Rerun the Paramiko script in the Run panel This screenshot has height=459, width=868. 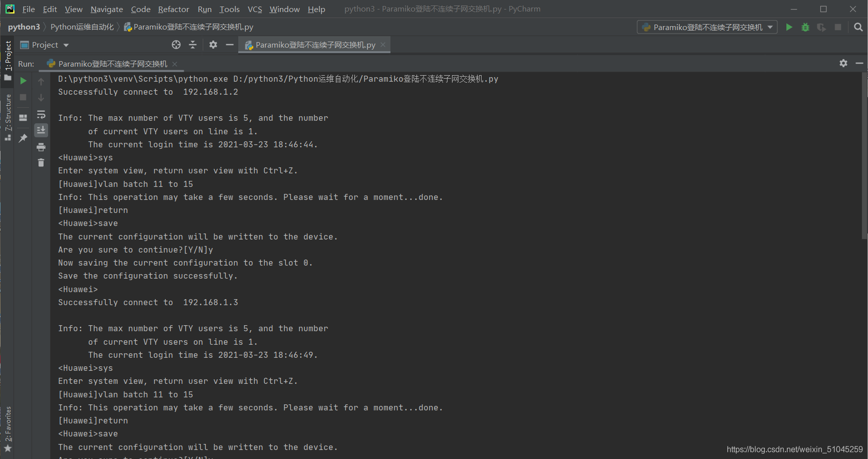(24, 80)
